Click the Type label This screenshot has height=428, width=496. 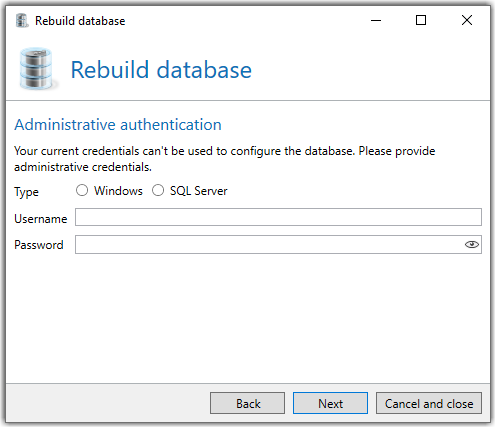pos(26,192)
